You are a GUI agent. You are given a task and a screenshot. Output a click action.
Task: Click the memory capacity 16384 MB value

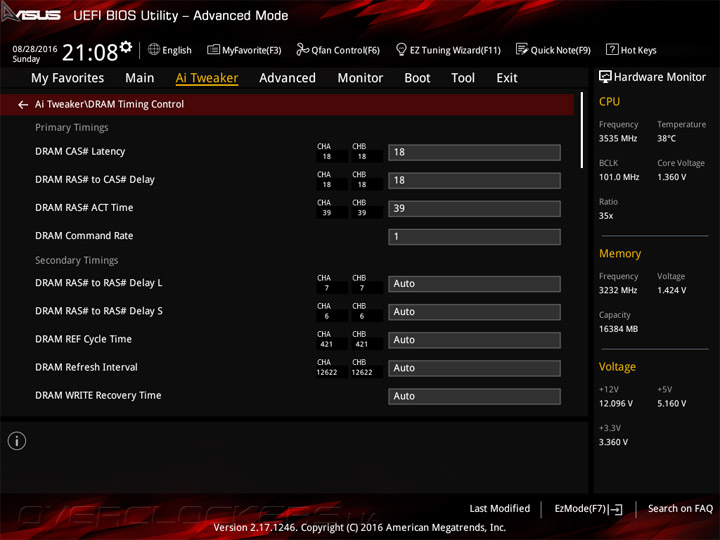tap(618, 329)
